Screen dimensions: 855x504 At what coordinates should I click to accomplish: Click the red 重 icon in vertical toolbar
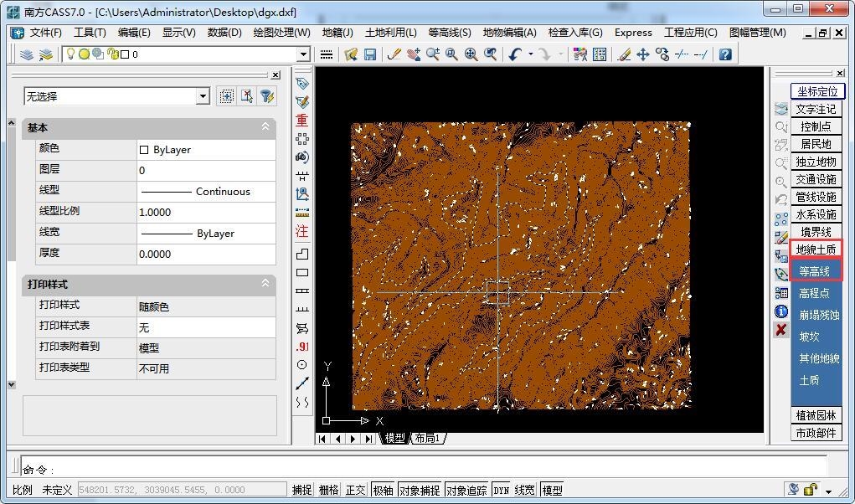pos(302,121)
